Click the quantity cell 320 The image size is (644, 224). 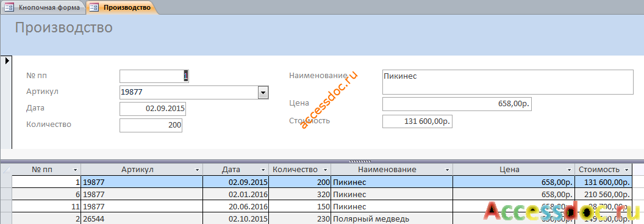pyautogui.click(x=299, y=194)
